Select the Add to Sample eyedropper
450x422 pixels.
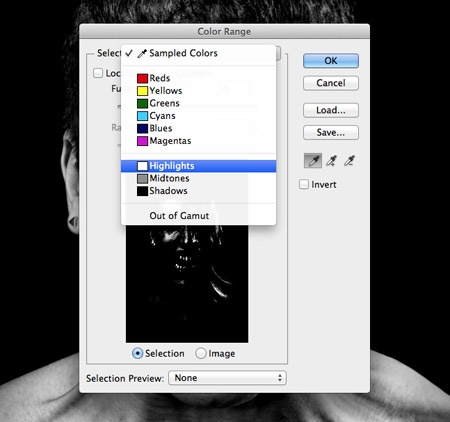tap(331, 161)
